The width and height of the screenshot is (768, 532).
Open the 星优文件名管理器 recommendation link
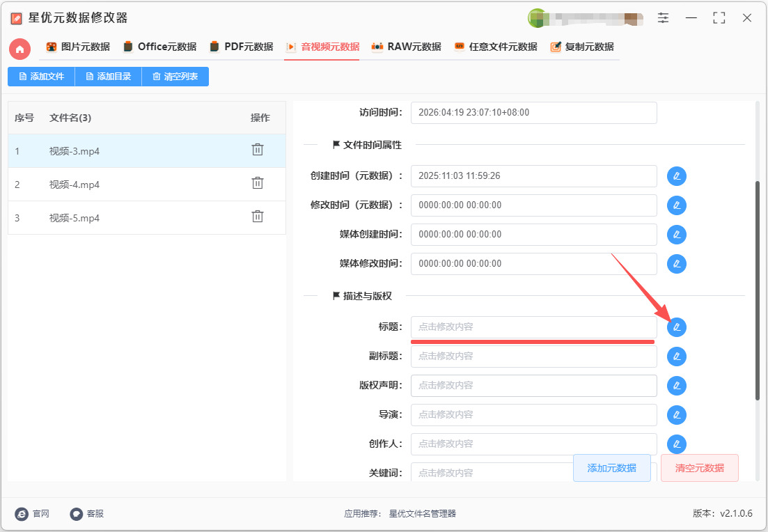tap(422, 513)
